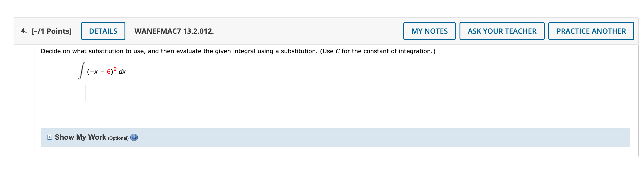The image size is (644, 172).
Task: Select the question number 4
Action: click(x=24, y=31)
